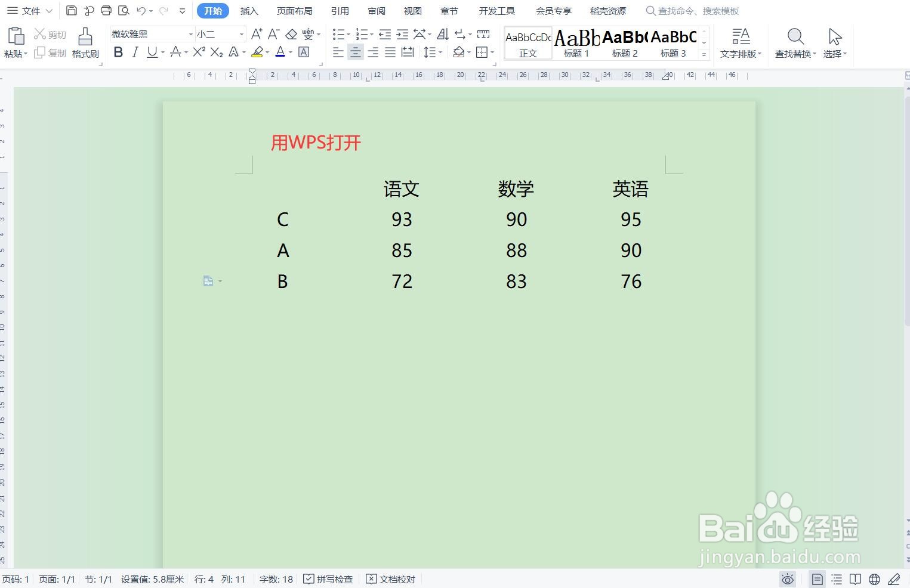This screenshot has width=910, height=588.
Task: Click the Select (选择) cursor icon
Action: pos(835,37)
